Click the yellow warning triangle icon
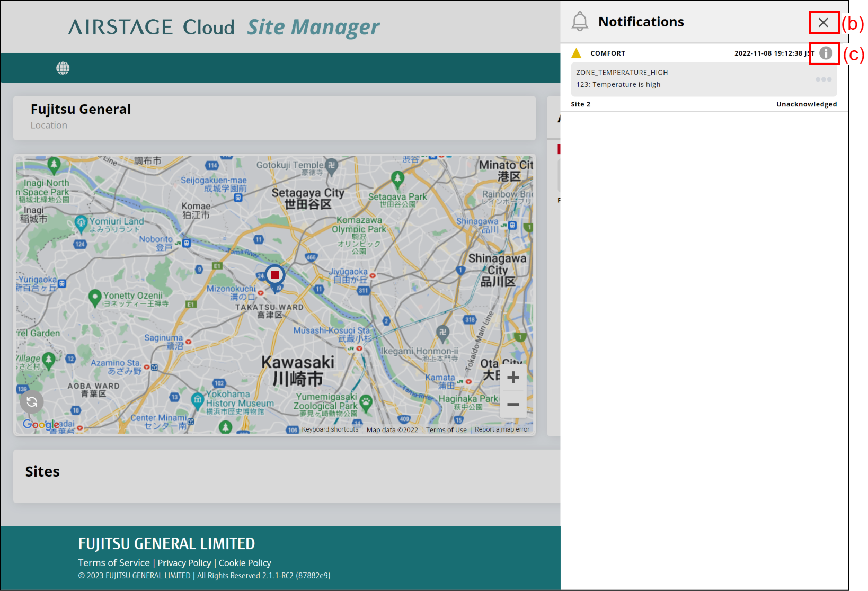The image size is (868, 591). click(577, 53)
